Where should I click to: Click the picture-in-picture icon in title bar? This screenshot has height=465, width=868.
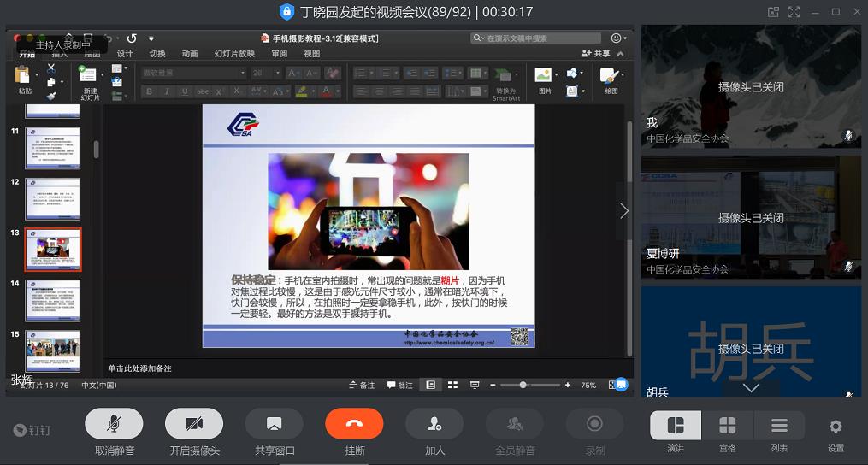point(773,12)
